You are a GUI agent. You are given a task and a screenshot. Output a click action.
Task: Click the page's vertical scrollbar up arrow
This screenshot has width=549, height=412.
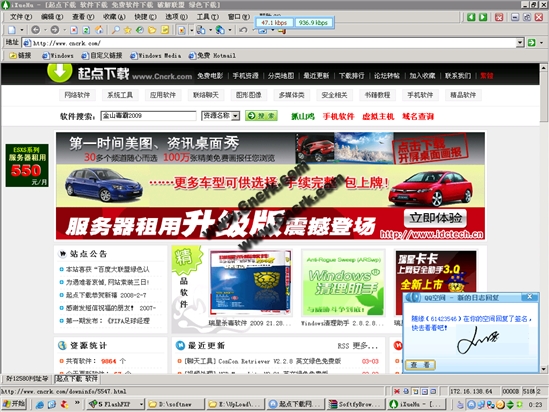tap(543, 67)
